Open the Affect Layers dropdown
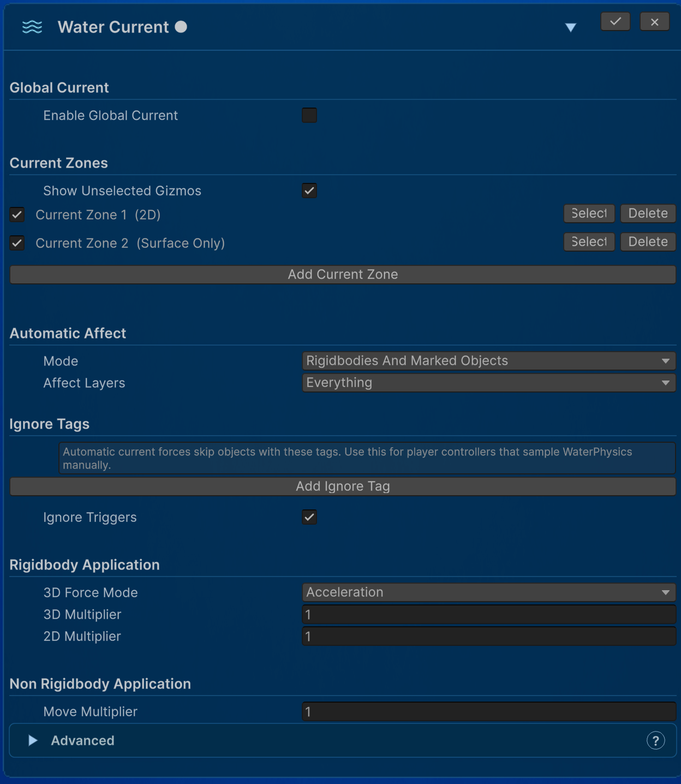Image resolution: width=681 pixels, height=784 pixels. tap(489, 383)
